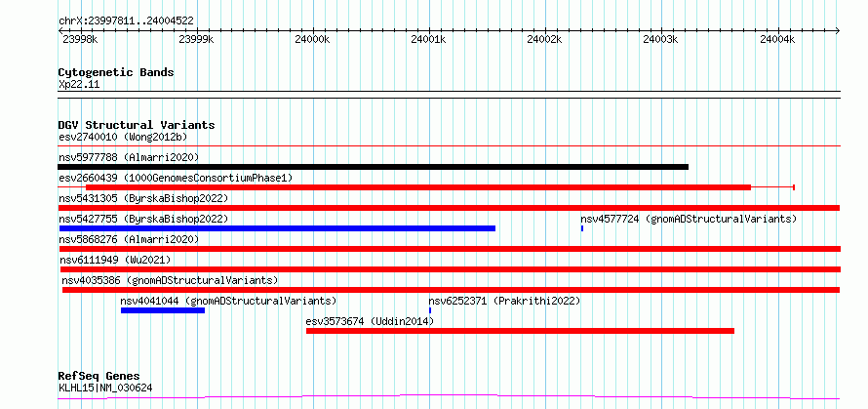Select the nsv6111949 (Wu2021) label

tap(115, 260)
